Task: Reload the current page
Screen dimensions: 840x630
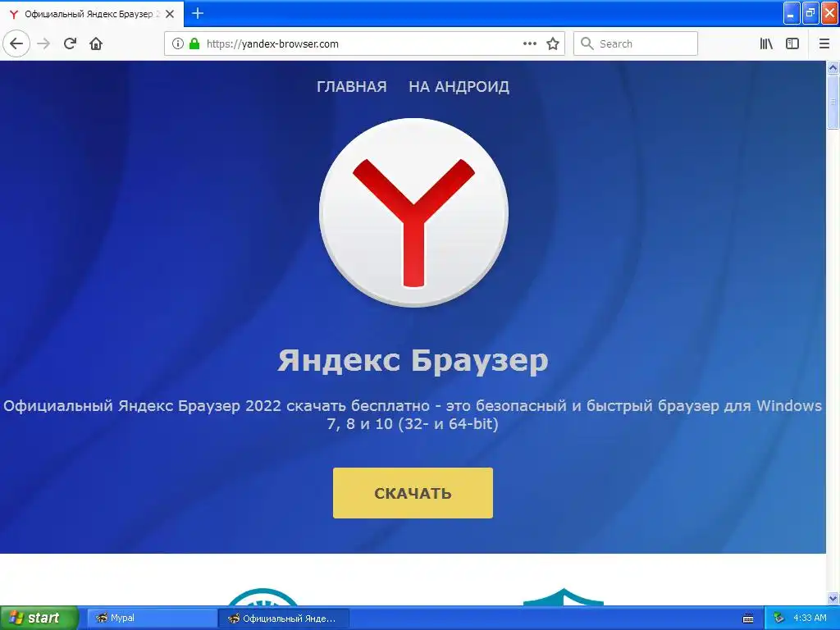Action: (x=70, y=43)
